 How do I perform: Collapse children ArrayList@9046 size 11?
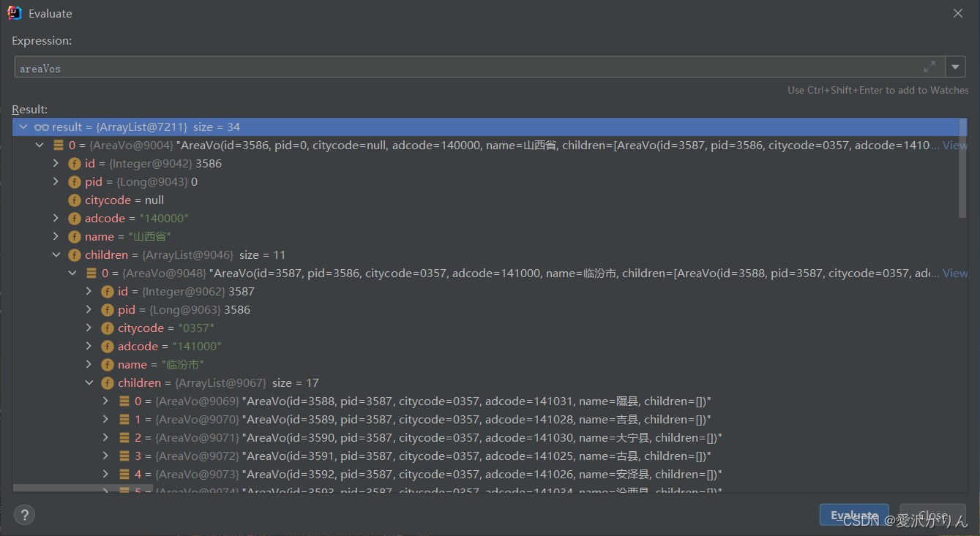(56, 255)
